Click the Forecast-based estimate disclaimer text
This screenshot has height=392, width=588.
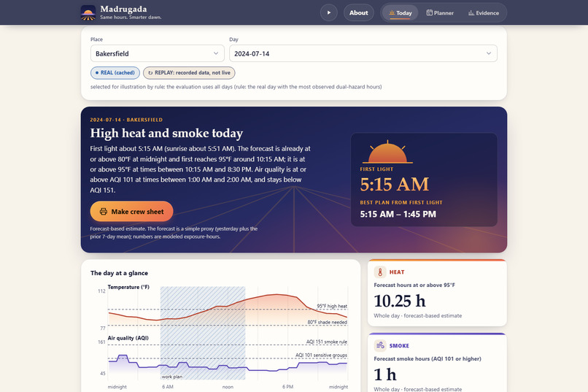pyautogui.click(x=174, y=233)
